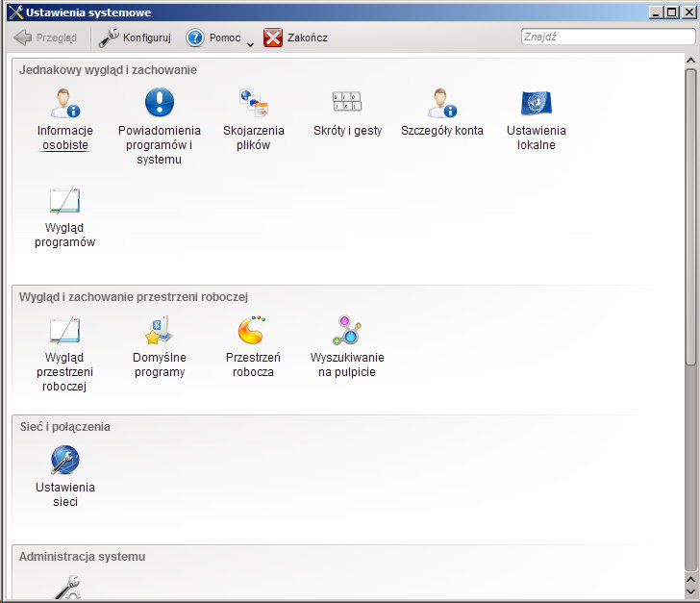Click the Zakończ quit button
This screenshot has height=603, width=700.
[296, 38]
